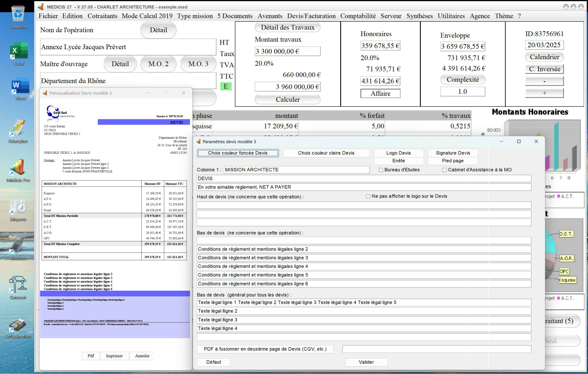
Task: Launch Médicis Pro desktop shortcut
Action: (18, 167)
